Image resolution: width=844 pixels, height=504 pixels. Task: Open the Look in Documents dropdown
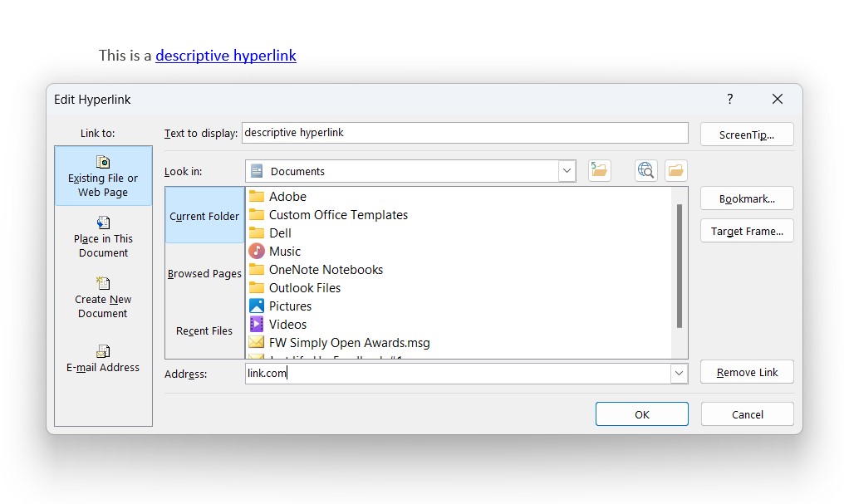click(567, 171)
